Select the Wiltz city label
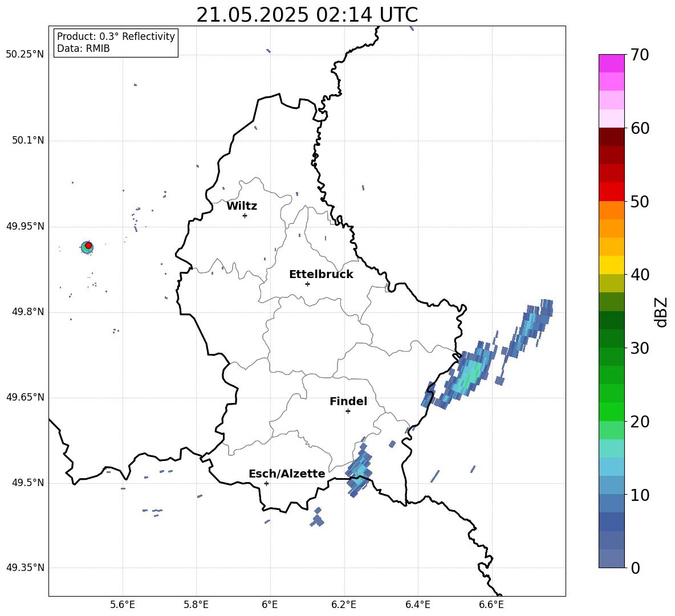The height and width of the screenshot is (616, 675). (x=242, y=206)
